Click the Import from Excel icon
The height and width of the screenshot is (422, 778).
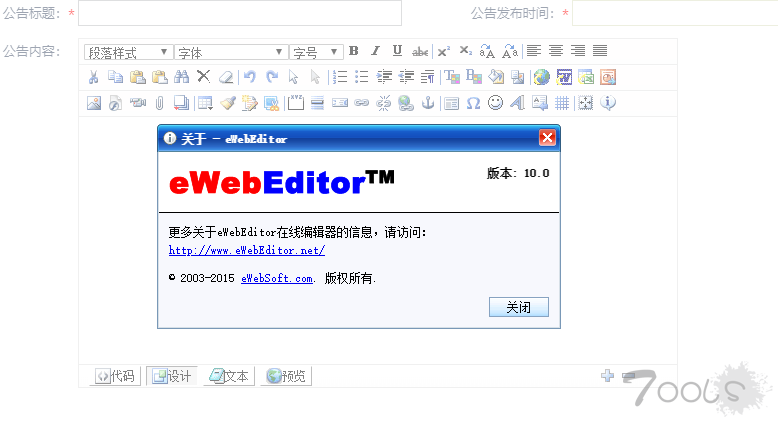coord(586,77)
